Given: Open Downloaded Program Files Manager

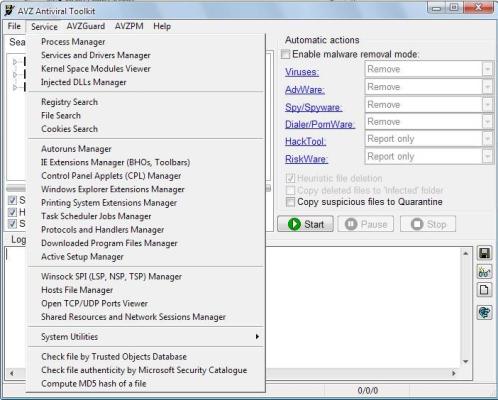Looking at the screenshot, I should tap(146, 243).
